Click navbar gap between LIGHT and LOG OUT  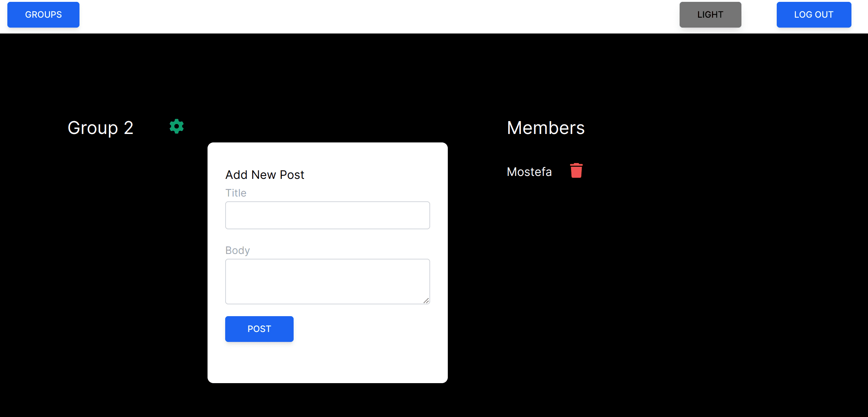click(x=759, y=15)
